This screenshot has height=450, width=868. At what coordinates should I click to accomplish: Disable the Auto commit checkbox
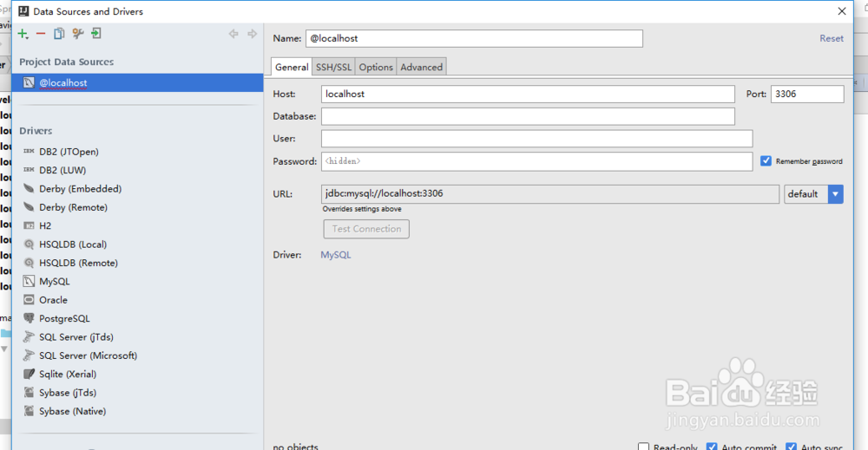[x=712, y=447]
